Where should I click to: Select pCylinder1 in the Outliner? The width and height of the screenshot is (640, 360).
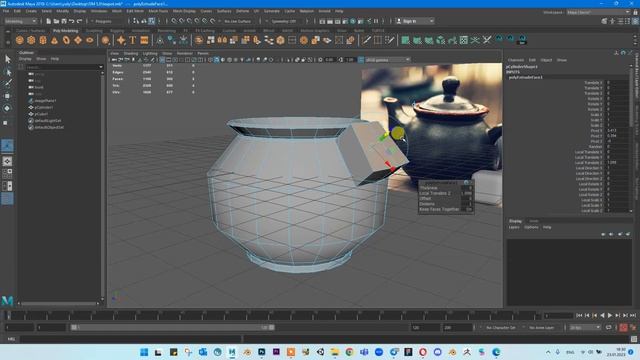[44, 107]
